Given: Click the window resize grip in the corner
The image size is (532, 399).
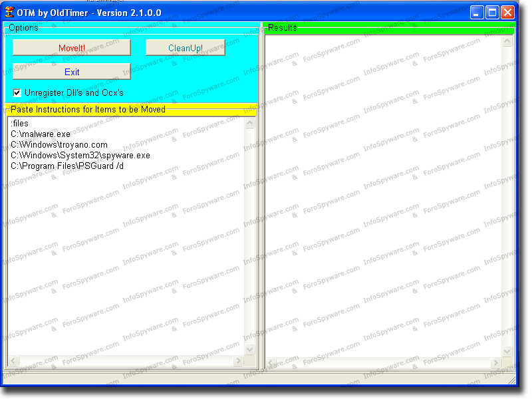Looking at the screenshot, I should tap(511, 380).
